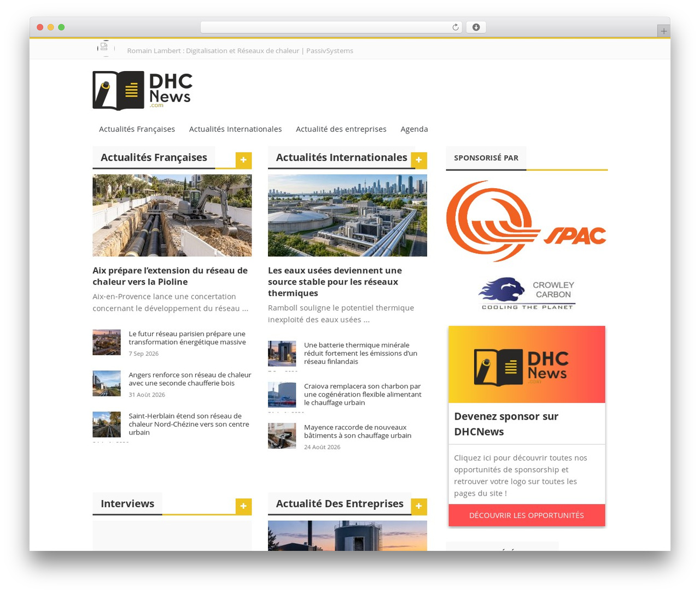Click the DHC News sponsor banner image
Viewport: 700px width, 593px height.
527,365
